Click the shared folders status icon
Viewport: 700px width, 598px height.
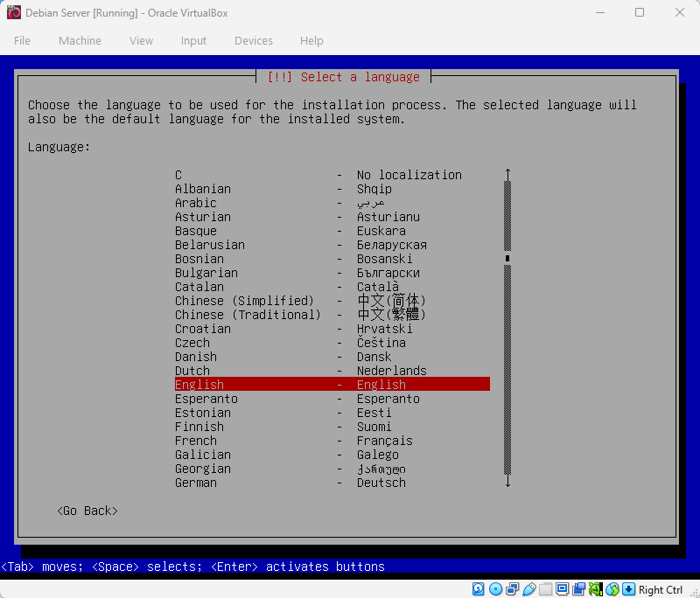coord(546,588)
